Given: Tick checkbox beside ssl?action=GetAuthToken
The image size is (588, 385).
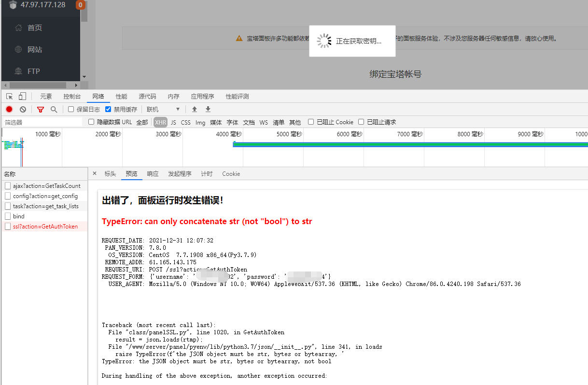Looking at the screenshot, I should [8, 227].
